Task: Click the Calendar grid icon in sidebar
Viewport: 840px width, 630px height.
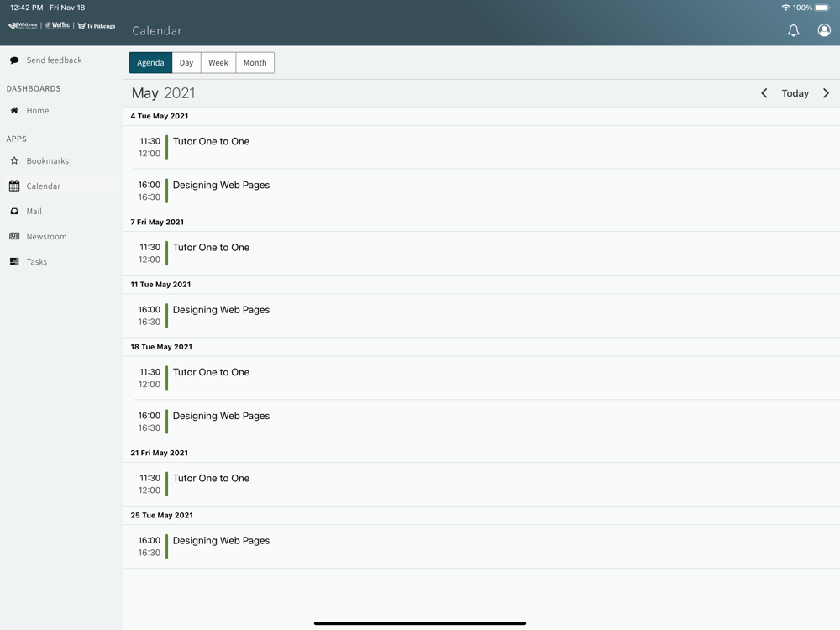Action: pyautogui.click(x=14, y=186)
